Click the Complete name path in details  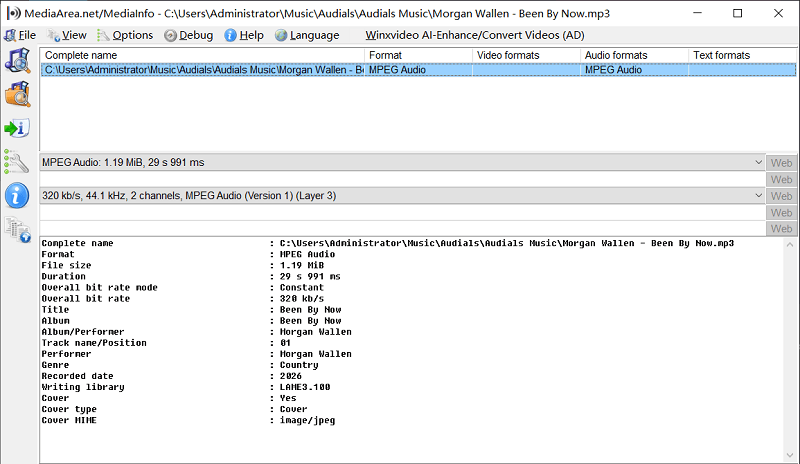(x=507, y=243)
